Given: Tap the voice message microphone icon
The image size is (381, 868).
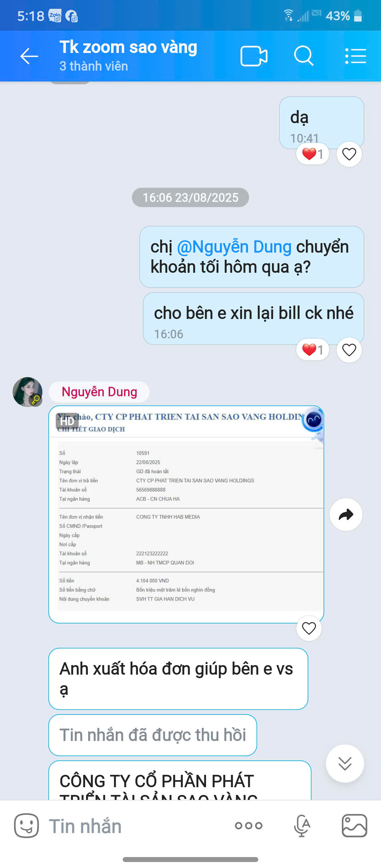Looking at the screenshot, I should coord(302,826).
